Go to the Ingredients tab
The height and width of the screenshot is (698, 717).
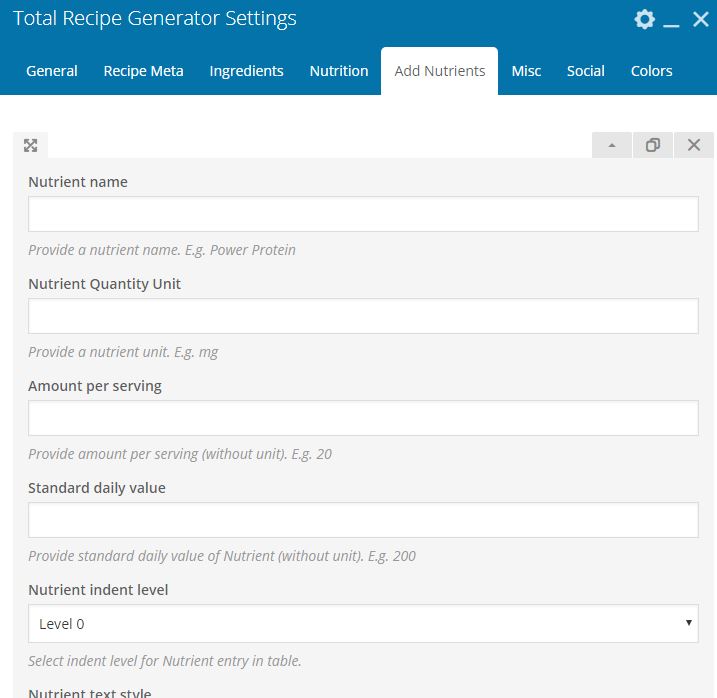click(x=246, y=71)
